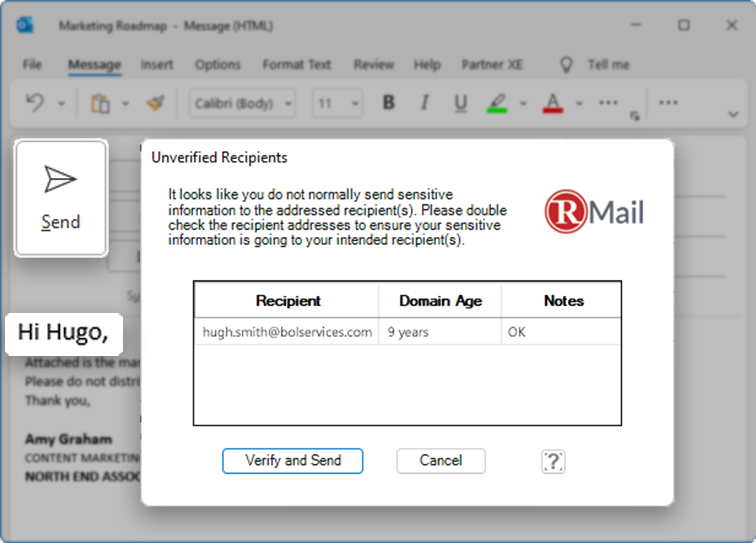Click the Undo icon in the ribbon
Viewport: 756px width, 543px height.
tap(34, 103)
